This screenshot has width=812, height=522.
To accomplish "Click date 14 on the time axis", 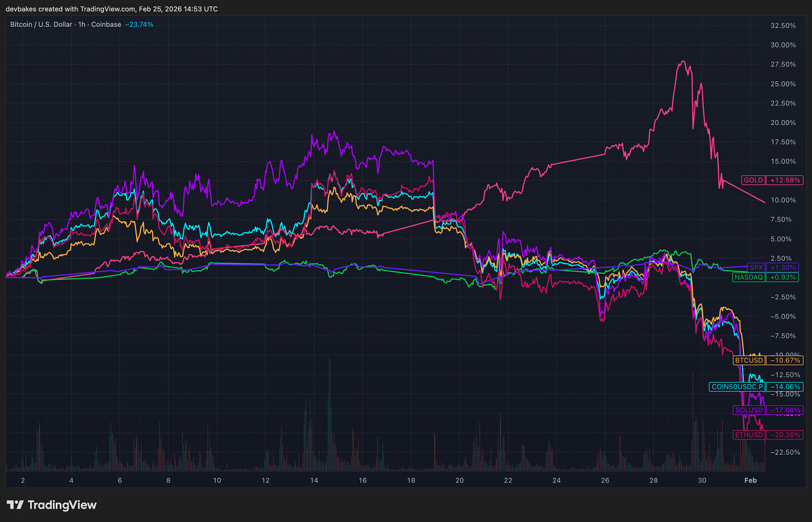I will pyautogui.click(x=314, y=481).
